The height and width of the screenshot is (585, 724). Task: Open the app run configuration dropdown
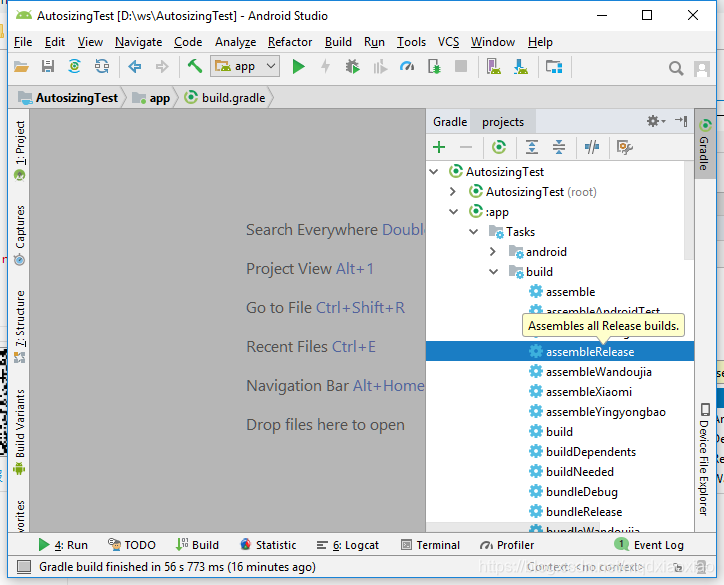(x=245, y=66)
